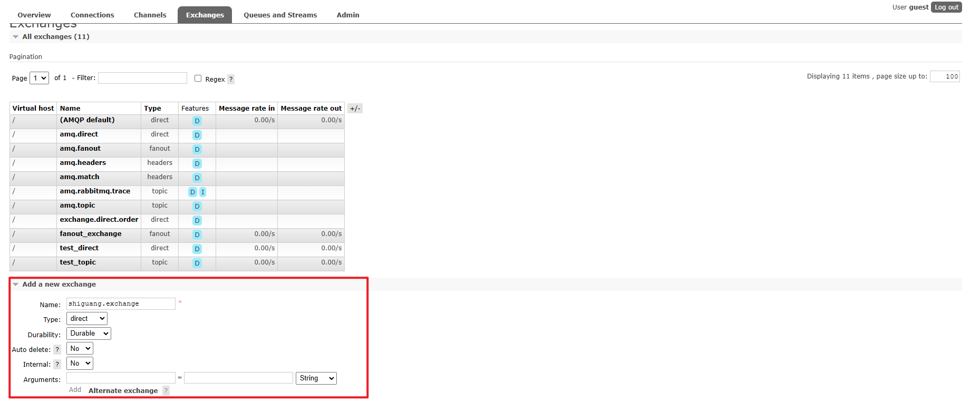Open the amq.direct exchange

click(x=79, y=134)
